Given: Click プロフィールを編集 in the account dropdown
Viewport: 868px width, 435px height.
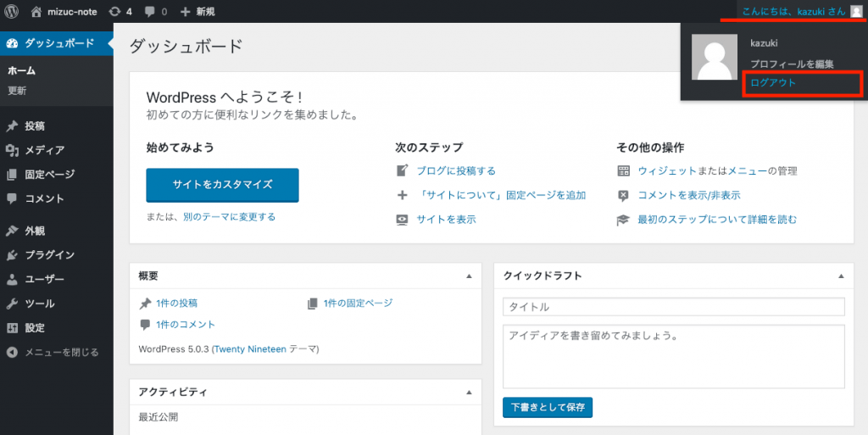Looking at the screenshot, I should [x=792, y=64].
